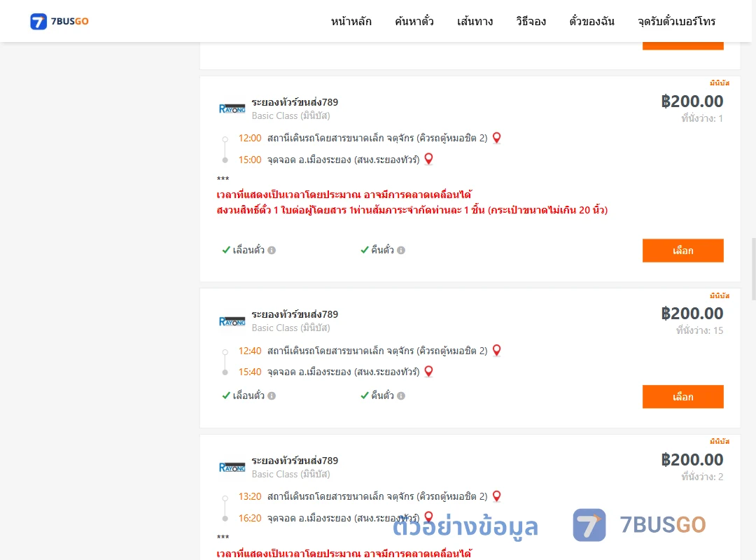
Task: Click the 12:40 departure time
Action: click(250, 351)
